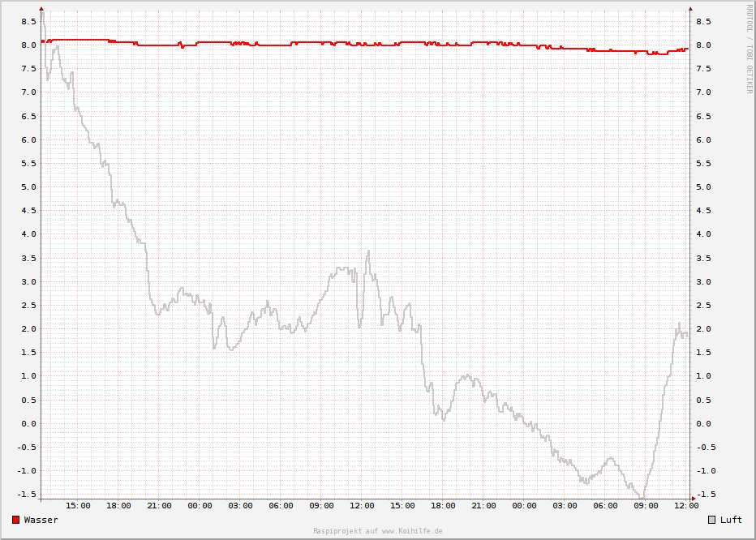Image resolution: width=756 pixels, height=540 pixels.
Task: Click the arrow atop the left y-axis
Action: click(x=41, y=9)
